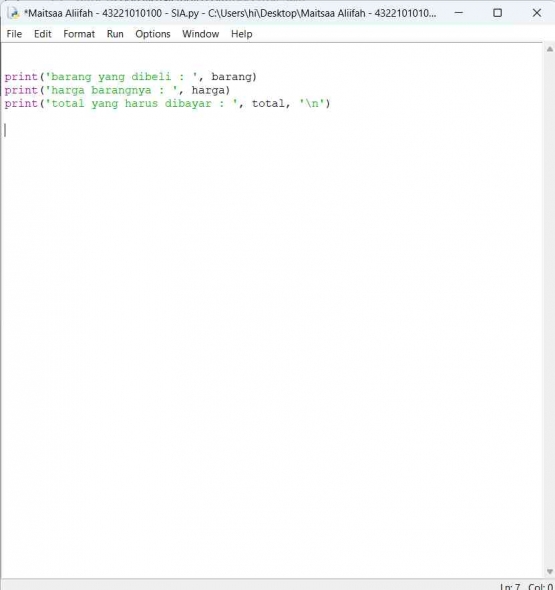Click the Ln/Col indicator in status bar
The width and height of the screenshot is (555, 590).
(526, 586)
